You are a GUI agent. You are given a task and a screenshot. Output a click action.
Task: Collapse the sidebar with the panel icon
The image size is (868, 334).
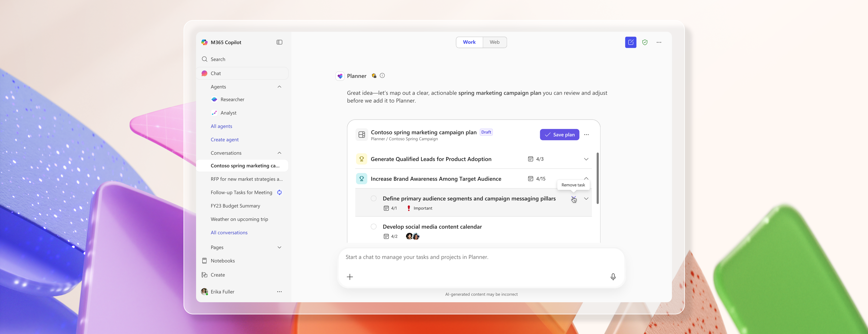point(279,42)
